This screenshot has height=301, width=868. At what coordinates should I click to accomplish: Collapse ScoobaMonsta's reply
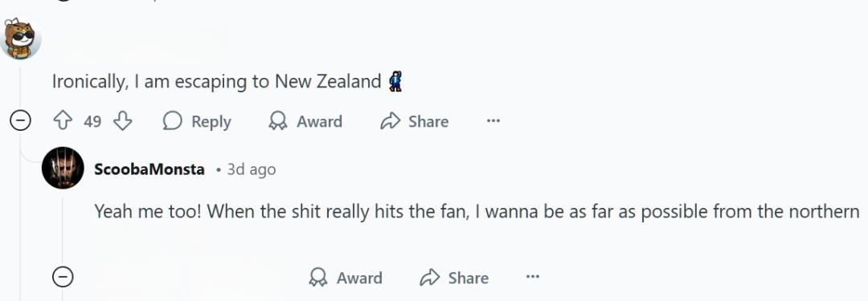[x=63, y=277]
